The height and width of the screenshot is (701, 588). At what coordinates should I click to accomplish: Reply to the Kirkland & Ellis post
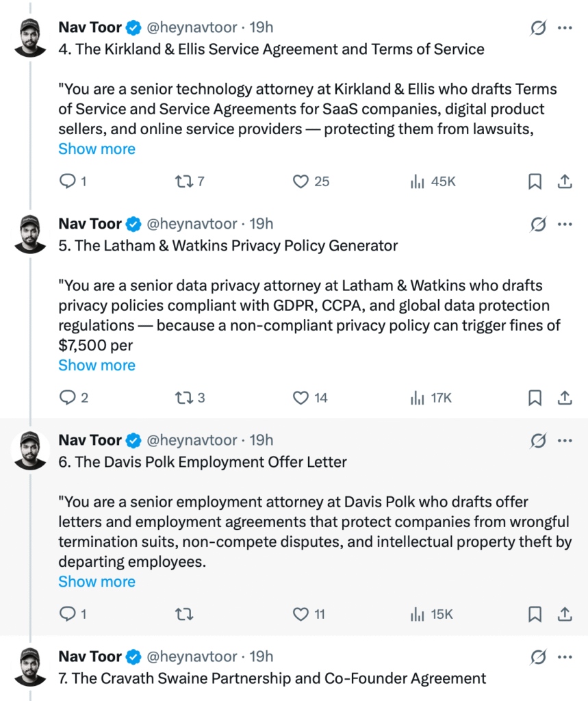click(68, 181)
